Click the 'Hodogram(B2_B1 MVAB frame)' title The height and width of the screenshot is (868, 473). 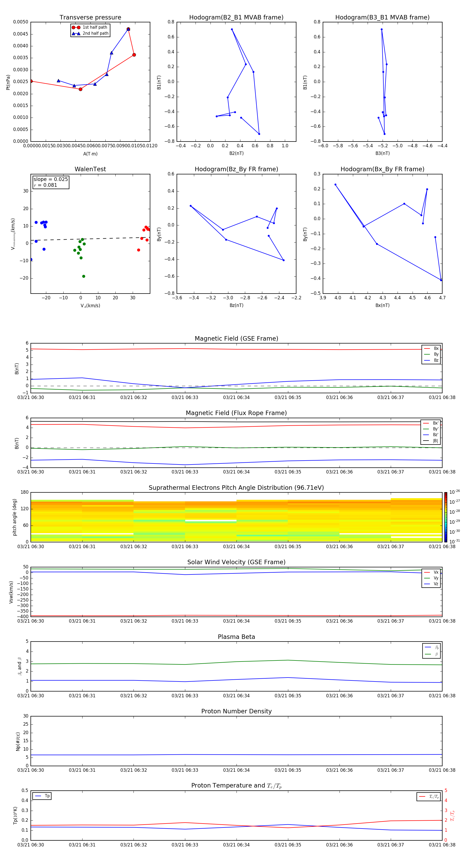click(236, 17)
